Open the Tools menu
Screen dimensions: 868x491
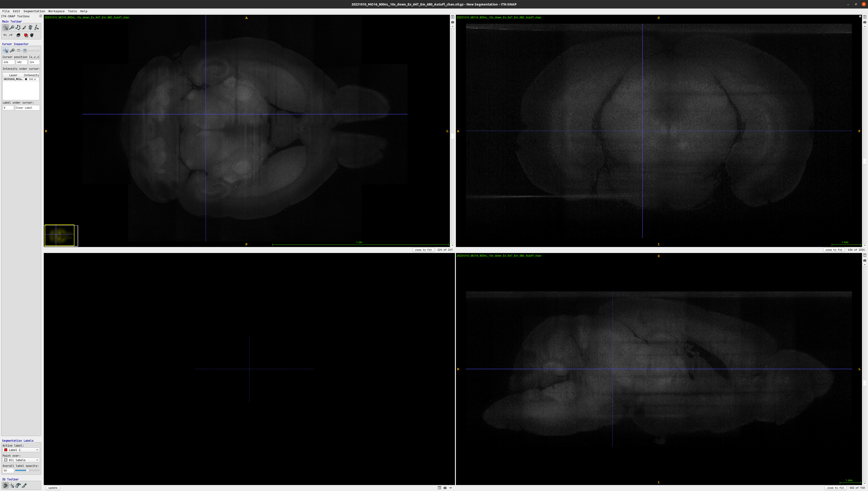72,11
